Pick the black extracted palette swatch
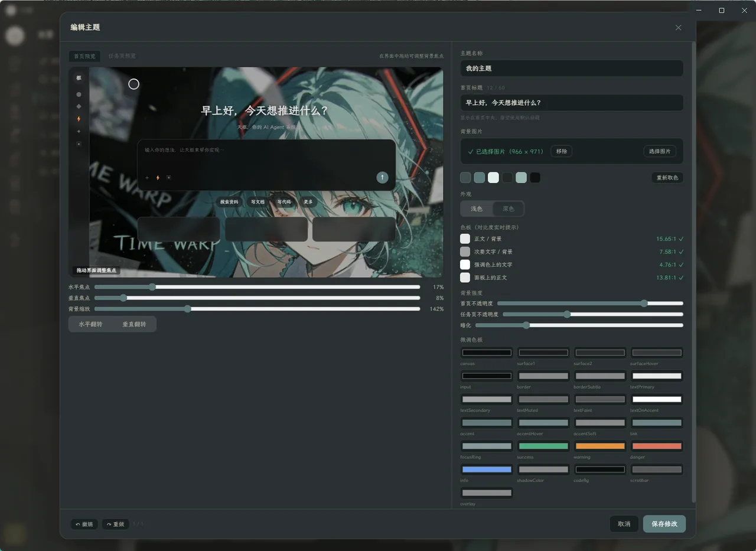 (x=535, y=177)
